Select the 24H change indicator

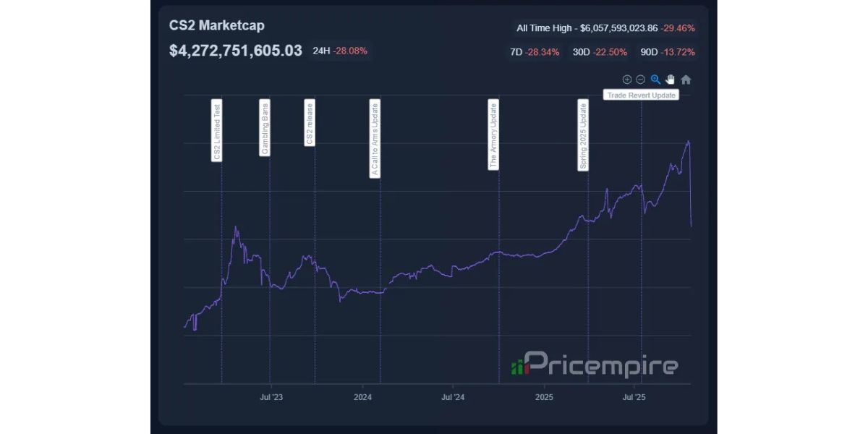(340, 51)
